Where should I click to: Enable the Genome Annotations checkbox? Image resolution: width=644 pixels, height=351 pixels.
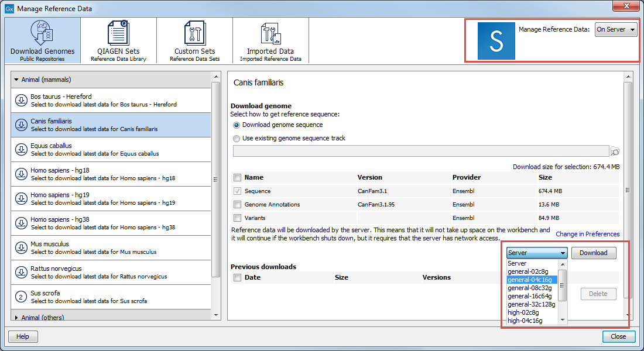[x=237, y=205]
